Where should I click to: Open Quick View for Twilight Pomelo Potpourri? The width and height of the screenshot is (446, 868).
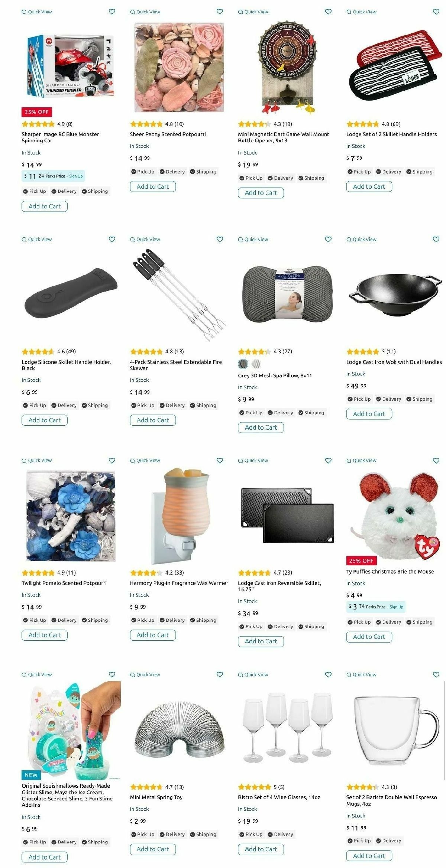[x=37, y=461]
